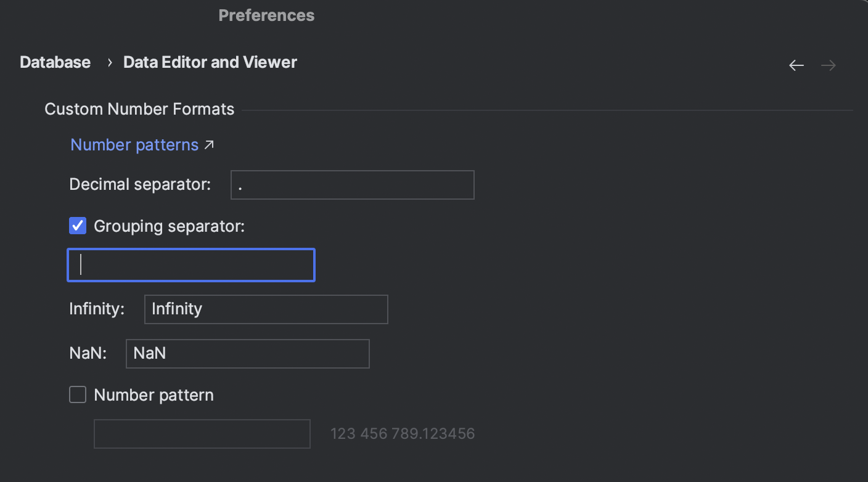Click the Preferences window title
This screenshot has height=482, width=868.
click(x=266, y=15)
